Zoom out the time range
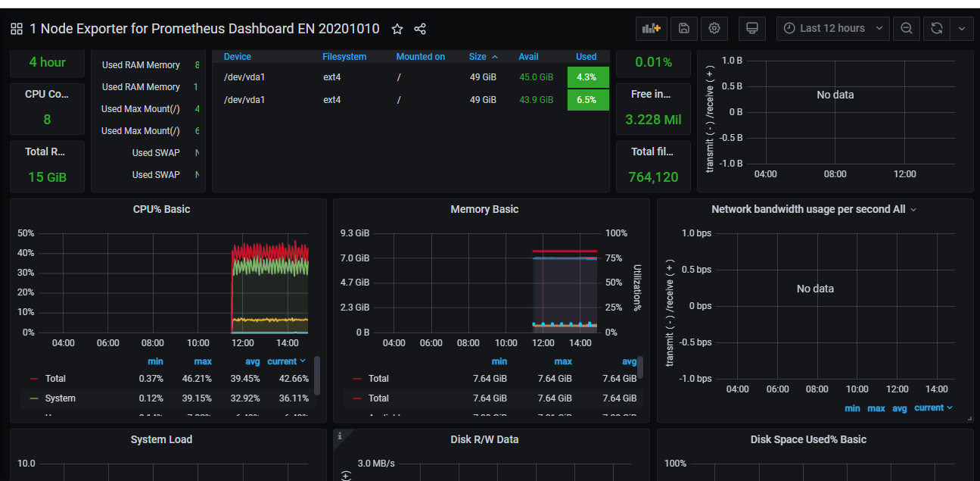 tap(907, 28)
